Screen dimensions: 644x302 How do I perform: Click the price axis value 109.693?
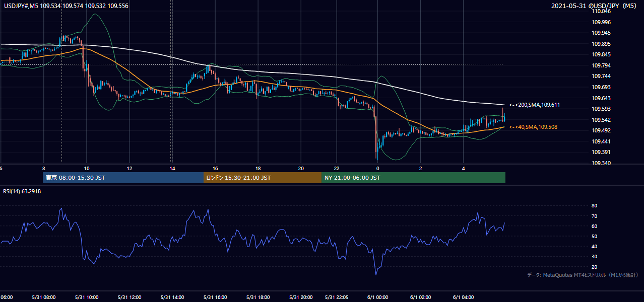tap(602, 87)
